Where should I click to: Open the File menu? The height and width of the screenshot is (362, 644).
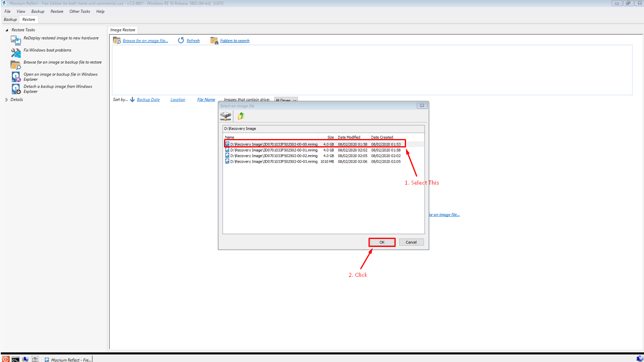[x=8, y=11]
